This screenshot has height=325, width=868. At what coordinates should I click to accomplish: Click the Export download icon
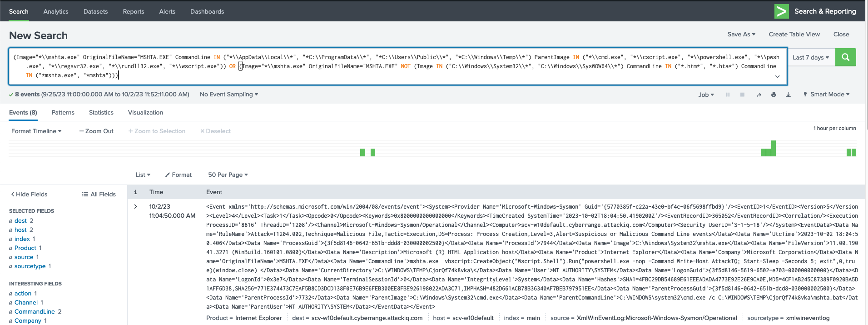pos(788,95)
